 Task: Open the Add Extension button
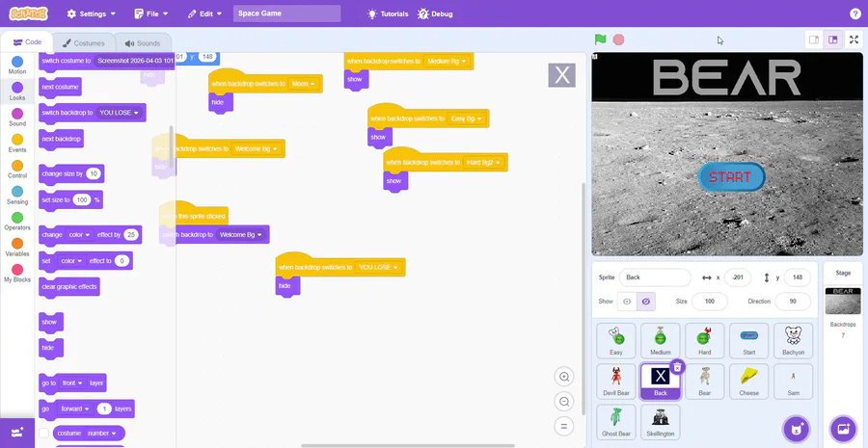click(17, 432)
